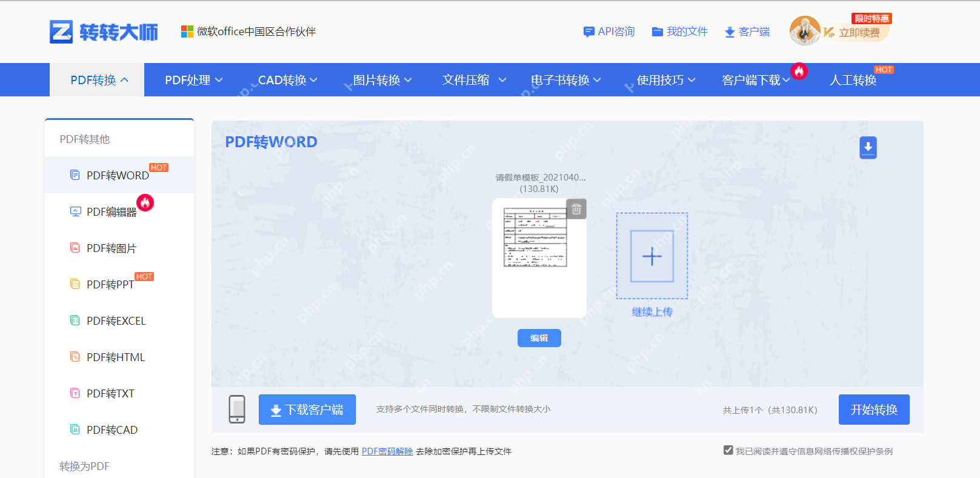Click the trash icon on uploaded file

click(576, 209)
